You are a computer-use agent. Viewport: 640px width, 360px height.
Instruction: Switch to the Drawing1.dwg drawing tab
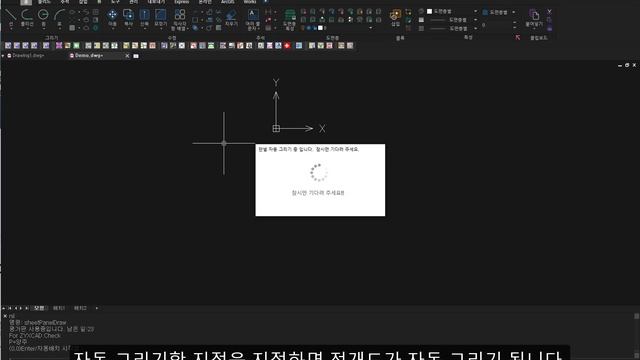(28, 56)
